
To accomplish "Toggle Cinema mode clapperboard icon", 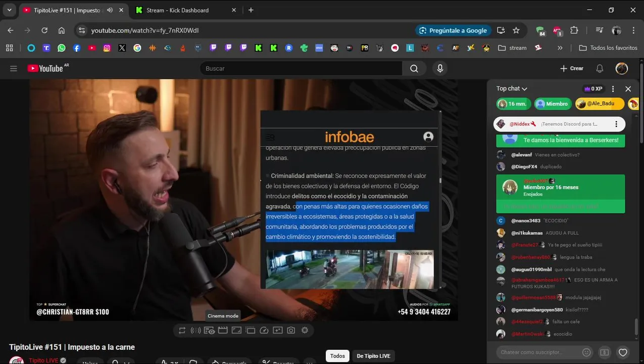I will (223, 330).
